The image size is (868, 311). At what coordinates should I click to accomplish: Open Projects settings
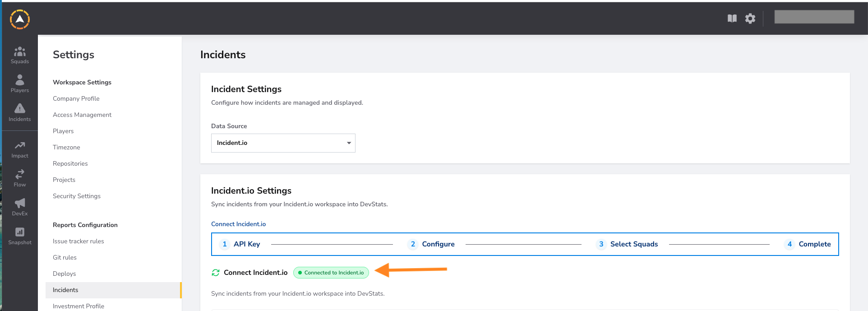click(x=64, y=180)
